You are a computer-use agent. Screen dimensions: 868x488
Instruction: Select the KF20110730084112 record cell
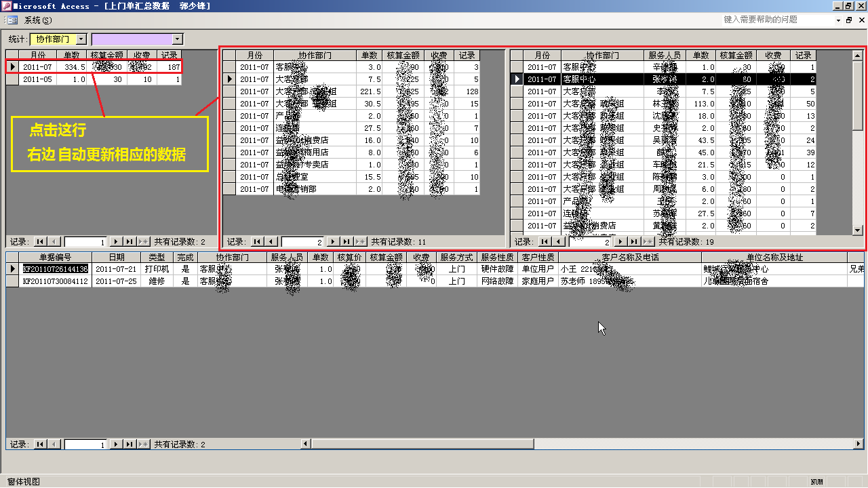point(56,281)
